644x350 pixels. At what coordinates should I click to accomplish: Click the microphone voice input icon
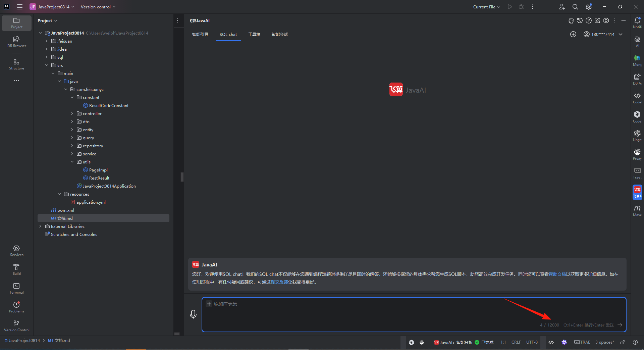tap(193, 314)
